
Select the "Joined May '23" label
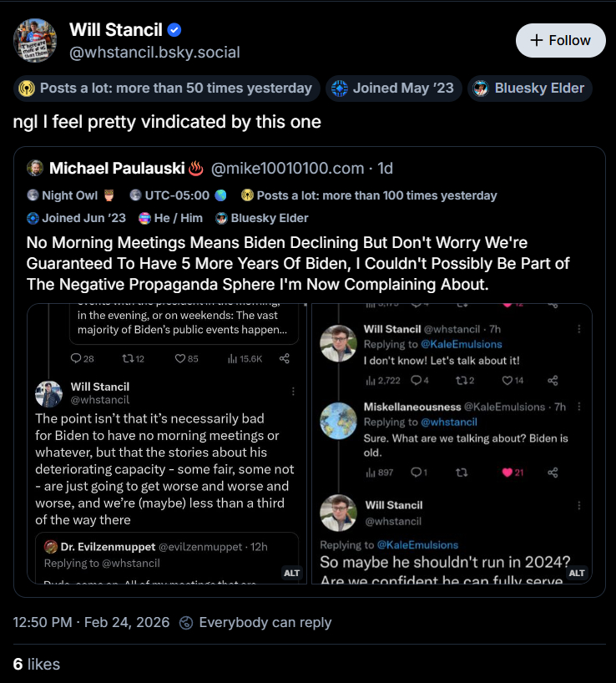click(393, 88)
